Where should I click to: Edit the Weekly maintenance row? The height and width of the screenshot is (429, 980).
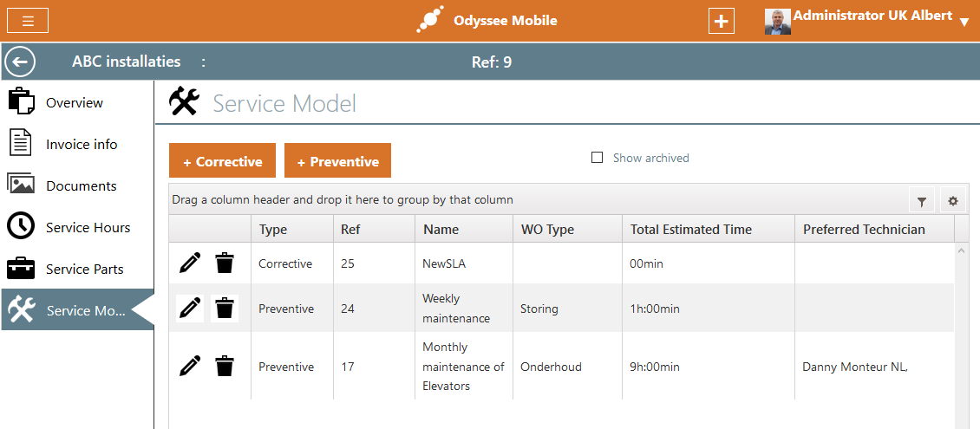tap(190, 309)
